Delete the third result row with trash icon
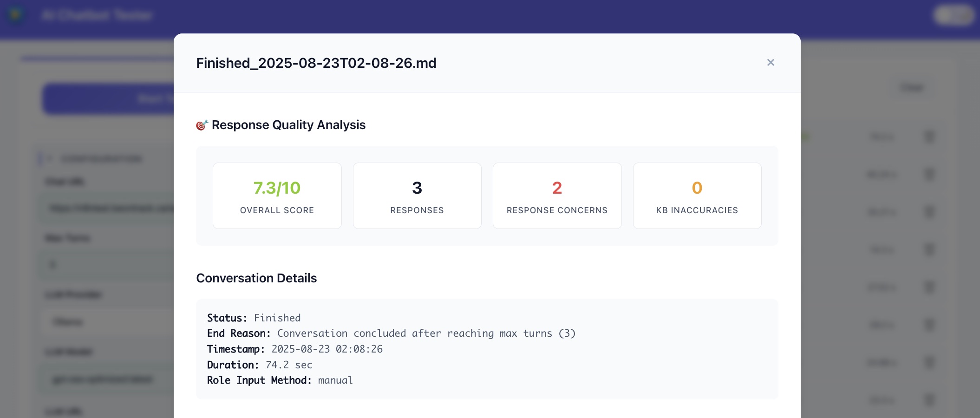Image resolution: width=980 pixels, height=418 pixels. coord(929,212)
